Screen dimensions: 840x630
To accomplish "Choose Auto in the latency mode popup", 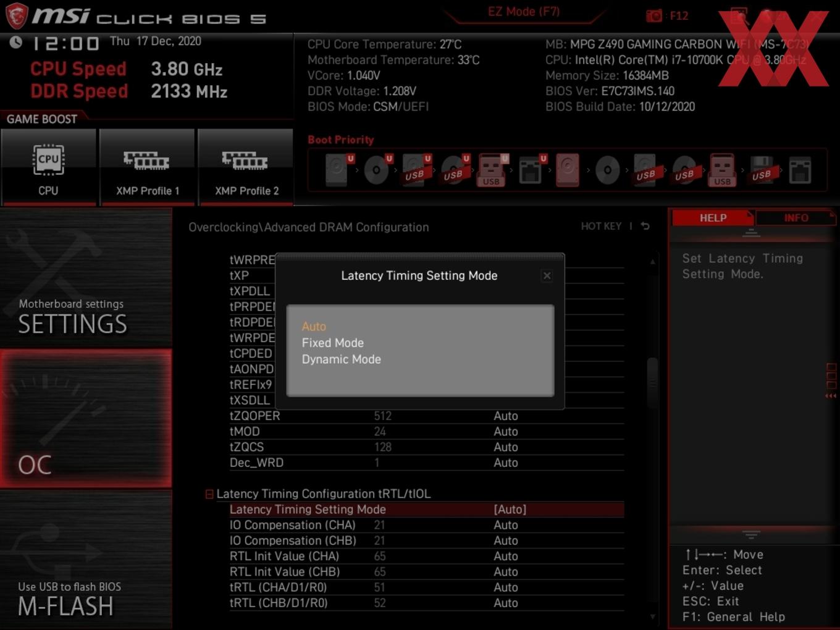I will (314, 326).
